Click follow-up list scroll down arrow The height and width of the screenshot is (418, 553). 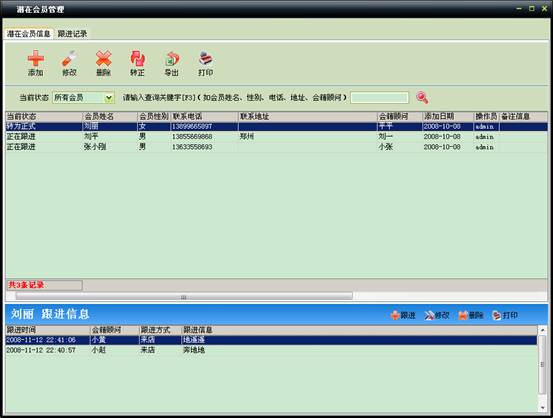coord(542,407)
